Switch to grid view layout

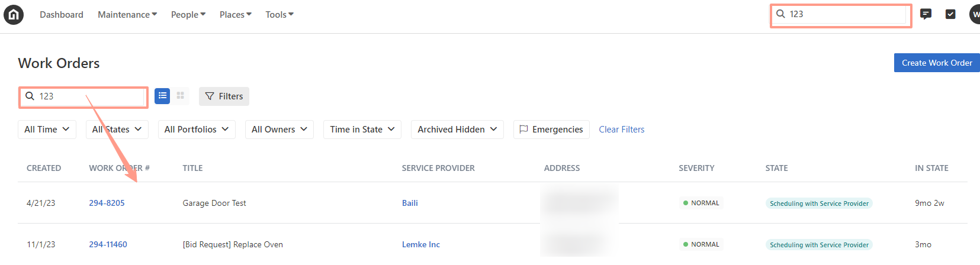181,96
